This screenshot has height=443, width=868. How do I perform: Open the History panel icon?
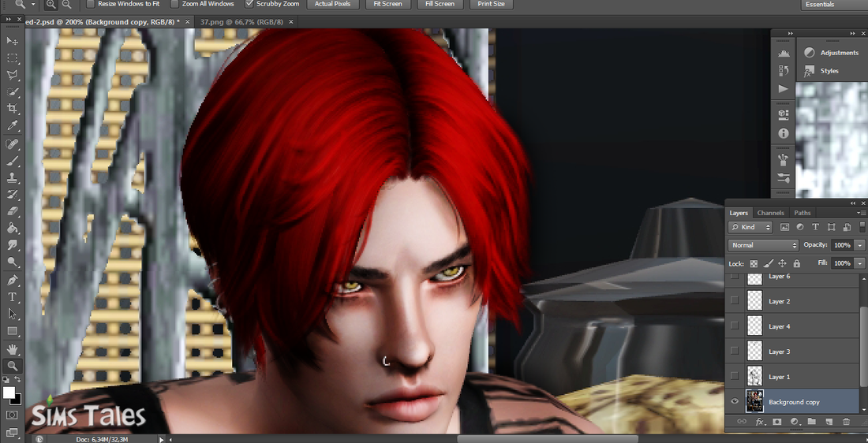[x=783, y=71]
